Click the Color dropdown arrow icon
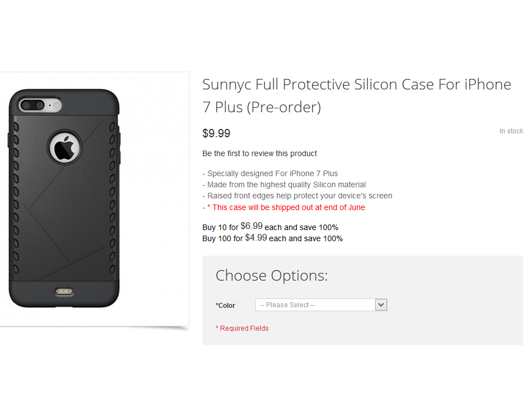The image size is (532, 399). [x=381, y=305]
